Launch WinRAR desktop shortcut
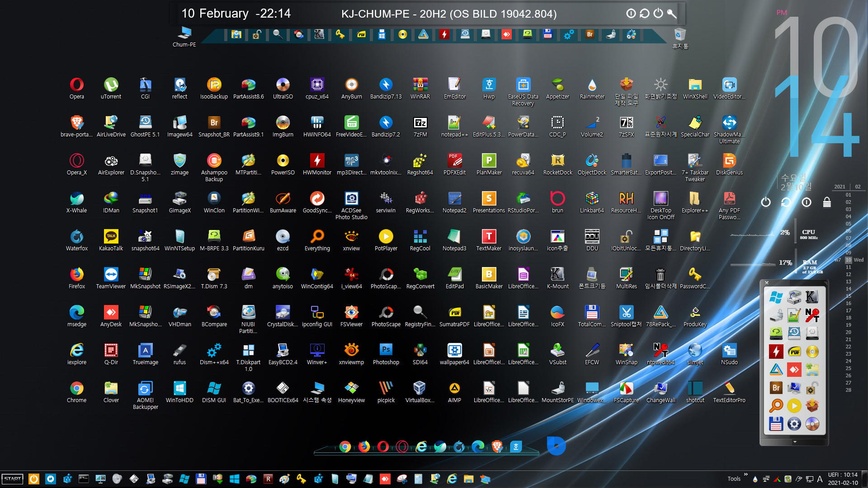 coord(420,88)
